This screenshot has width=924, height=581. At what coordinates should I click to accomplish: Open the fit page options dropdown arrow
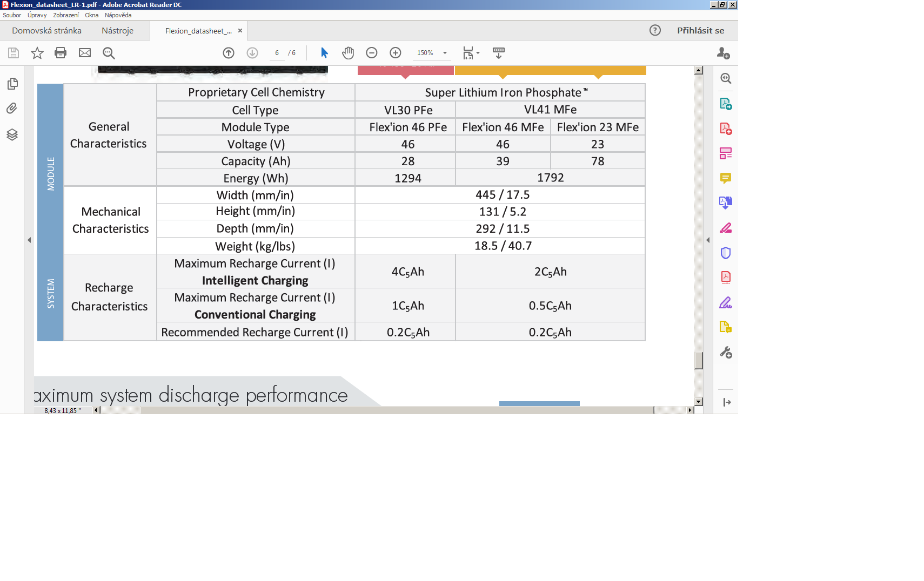click(478, 53)
